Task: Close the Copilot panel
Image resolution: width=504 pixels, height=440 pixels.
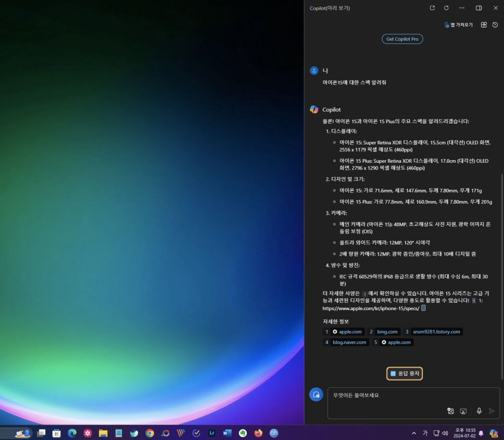Action: [x=495, y=8]
